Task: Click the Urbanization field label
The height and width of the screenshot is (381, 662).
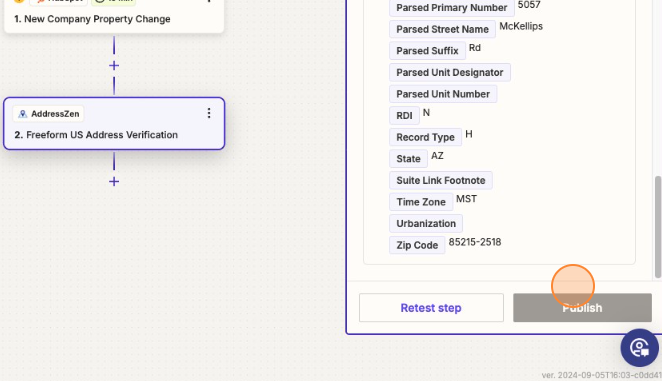Action: tap(426, 223)
